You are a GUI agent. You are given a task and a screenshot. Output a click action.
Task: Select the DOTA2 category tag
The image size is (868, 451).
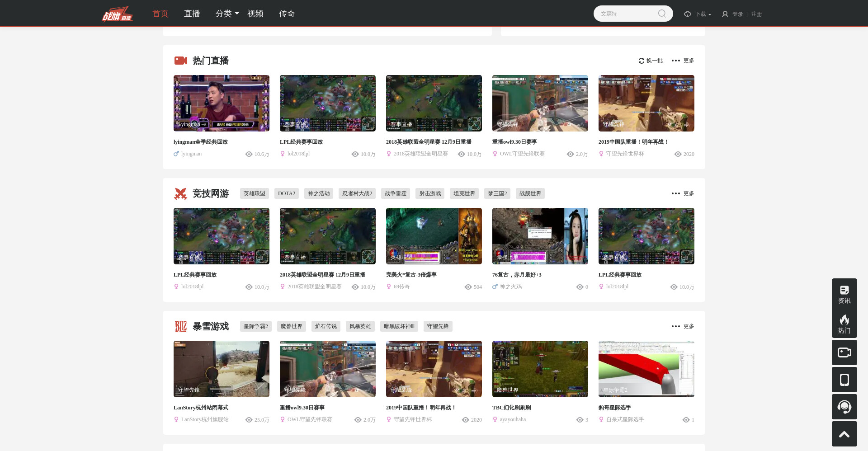click(287, 193)
